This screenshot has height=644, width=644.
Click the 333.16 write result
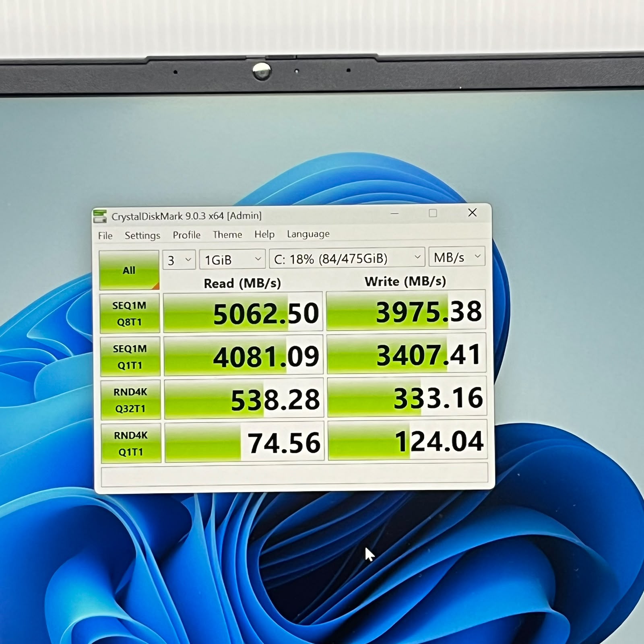tap(407, 397)
